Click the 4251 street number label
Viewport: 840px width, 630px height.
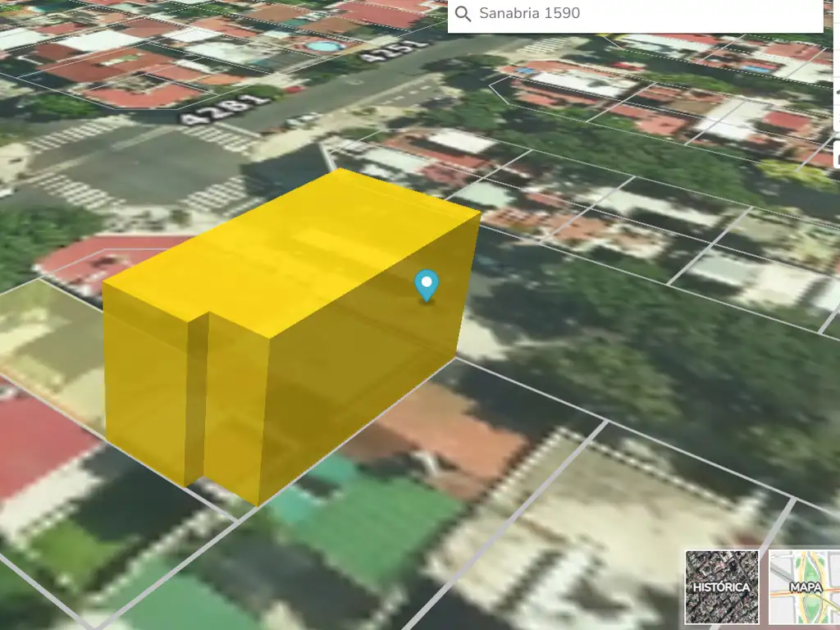(x=396, y=49)
